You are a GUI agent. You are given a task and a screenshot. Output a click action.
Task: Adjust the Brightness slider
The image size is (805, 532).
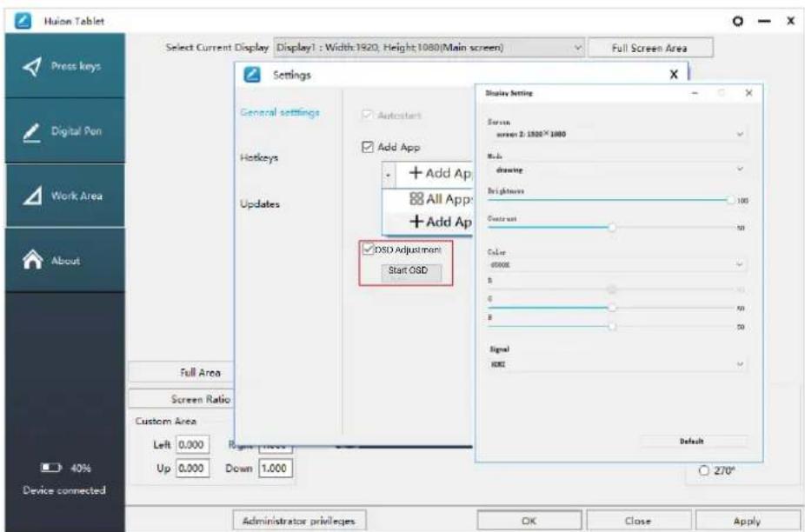point(611,200)
